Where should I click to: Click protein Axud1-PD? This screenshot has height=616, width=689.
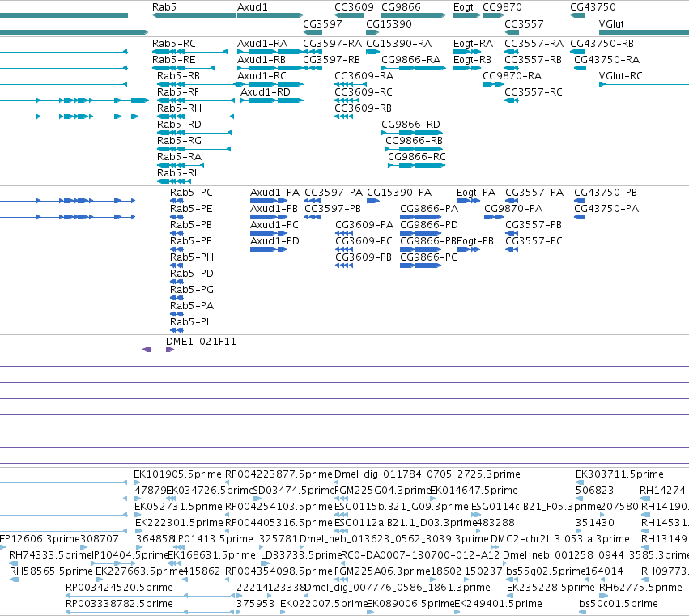pyautogui.click(x=274, y=241)
